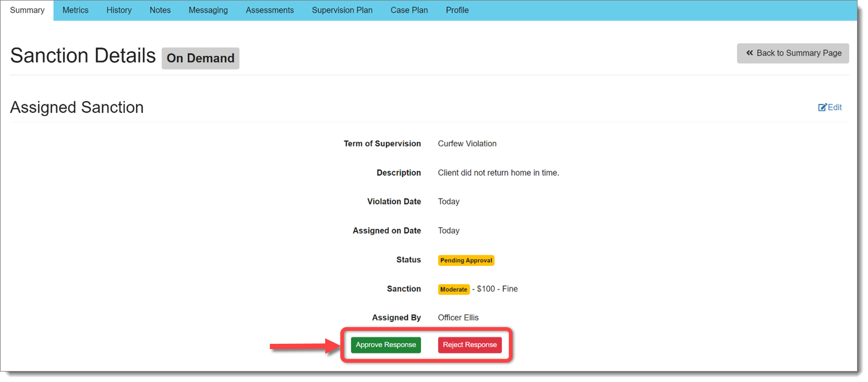Open the Profile tab

click(457, 10)
